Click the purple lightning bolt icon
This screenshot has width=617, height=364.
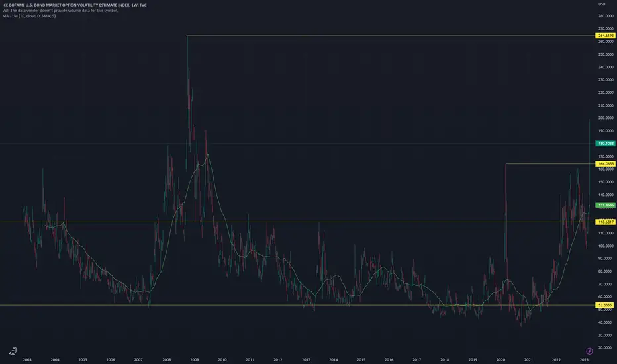coord(589,351)
